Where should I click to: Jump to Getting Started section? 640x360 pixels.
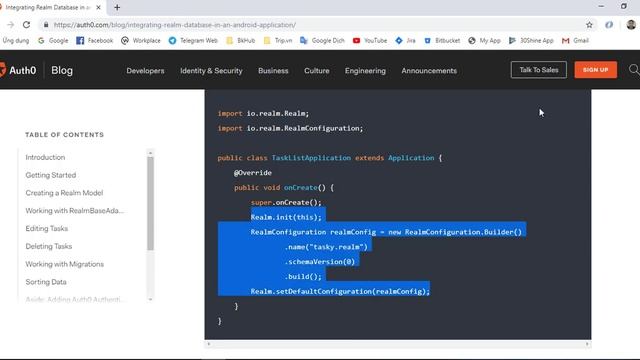pyautogui.click(x=51, y=175)
